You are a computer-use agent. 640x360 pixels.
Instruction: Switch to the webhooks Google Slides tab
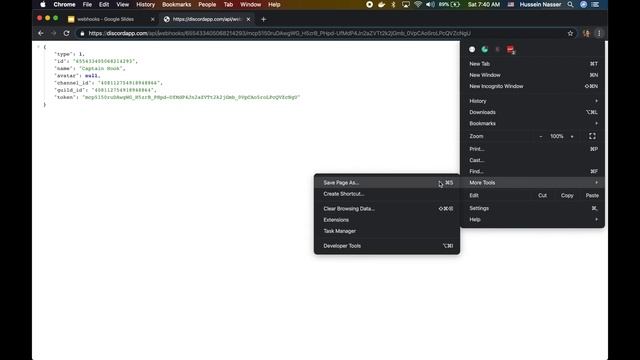111,19
